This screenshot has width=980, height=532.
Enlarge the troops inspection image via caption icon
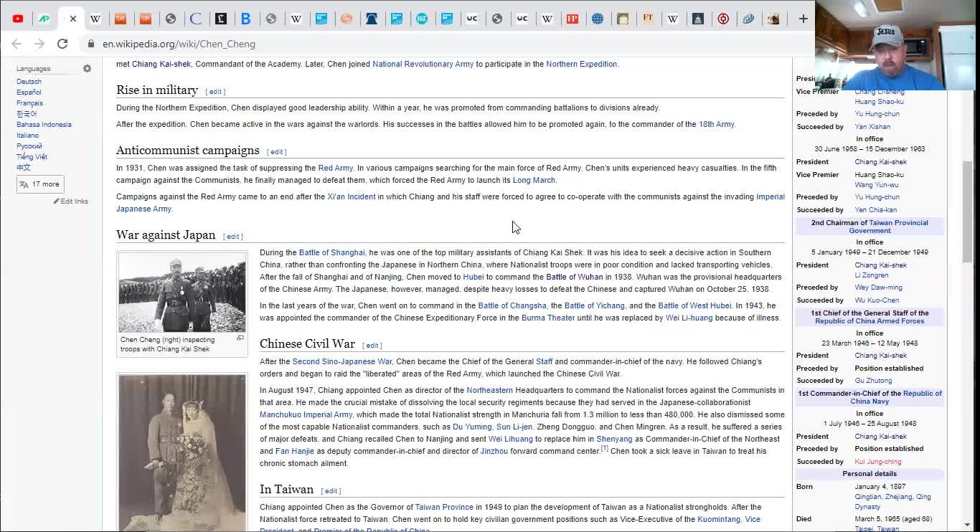pyautogui.click(x=240, y=338)
